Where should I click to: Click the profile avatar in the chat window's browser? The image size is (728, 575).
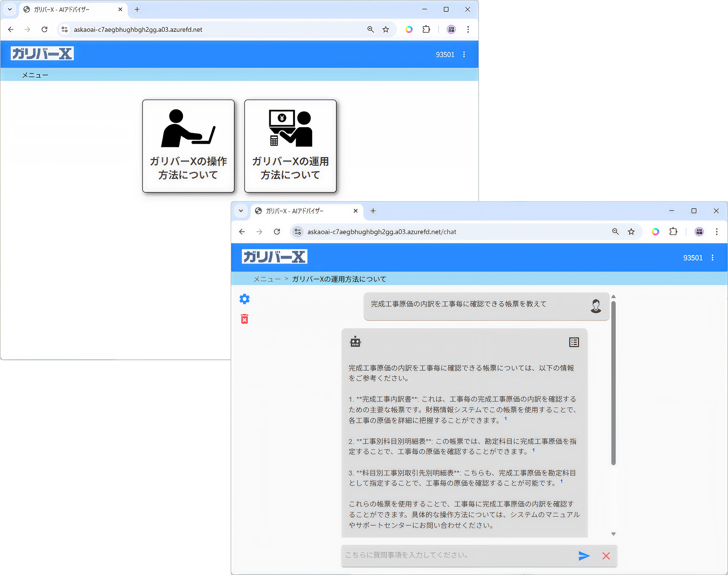(699, 232)
